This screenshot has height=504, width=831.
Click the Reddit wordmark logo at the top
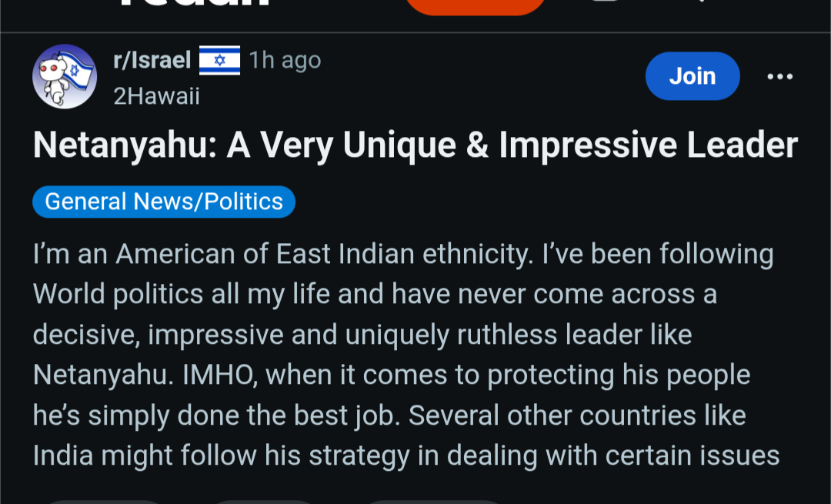pyautogui.click(x=194, y=4)
